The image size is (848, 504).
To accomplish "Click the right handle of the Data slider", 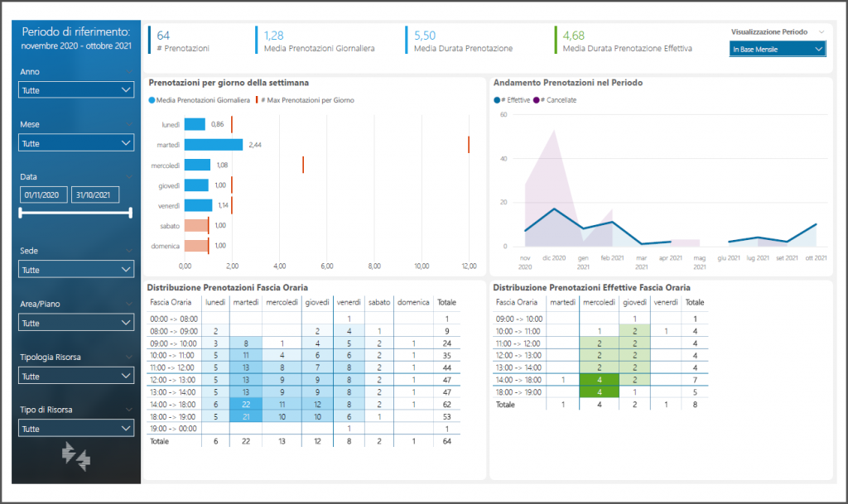I will point(130,214).
